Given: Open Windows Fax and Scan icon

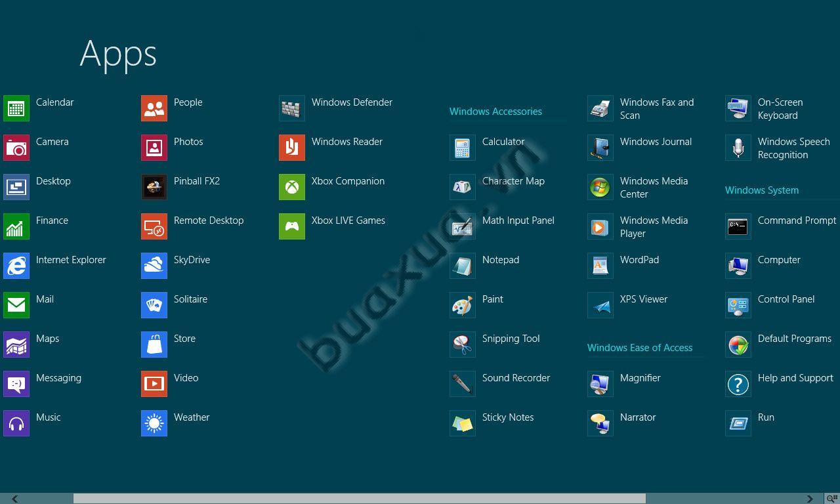Looking at the screenshot, I should click(x=600, y=108).
